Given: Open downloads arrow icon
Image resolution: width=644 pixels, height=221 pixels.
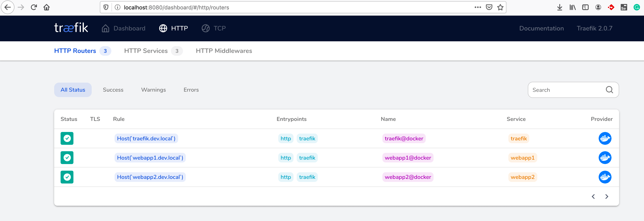Looking at the screenshot, I should pos(560,7).
